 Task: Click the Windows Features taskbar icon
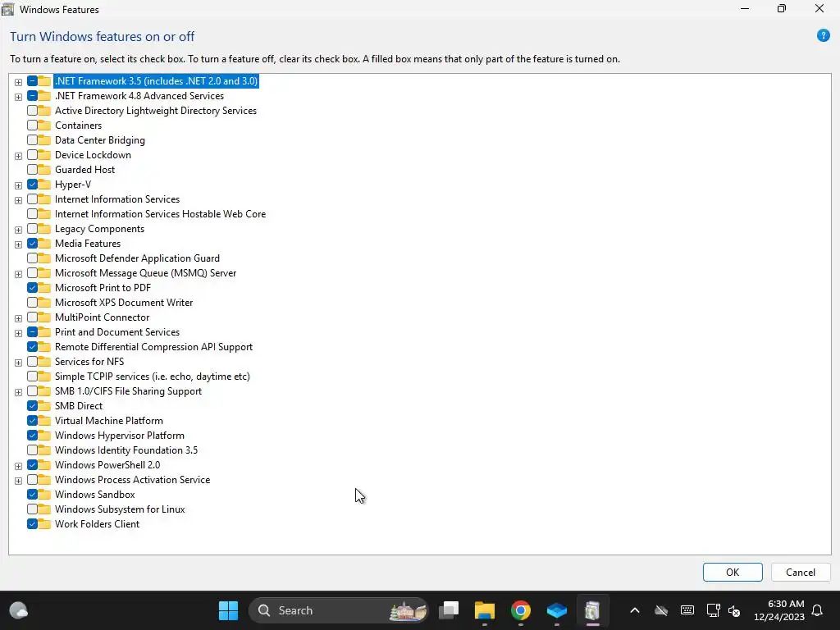(592, 610)
